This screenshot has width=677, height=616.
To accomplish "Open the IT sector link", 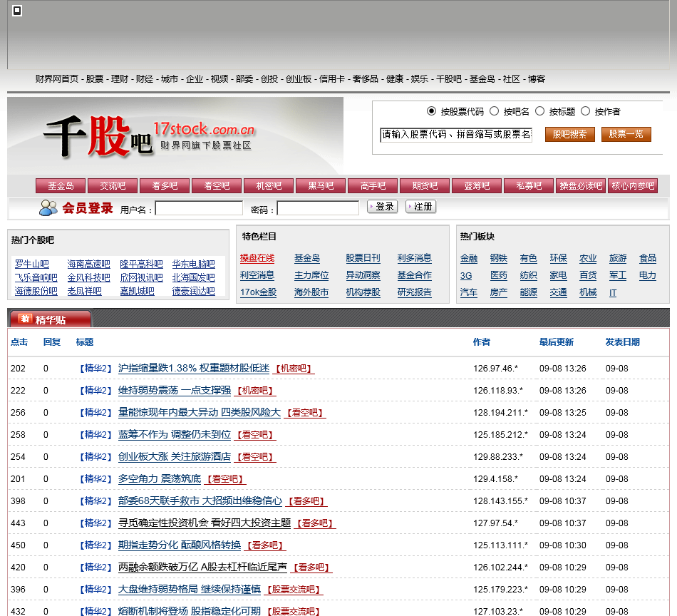I will click(613, 293).
